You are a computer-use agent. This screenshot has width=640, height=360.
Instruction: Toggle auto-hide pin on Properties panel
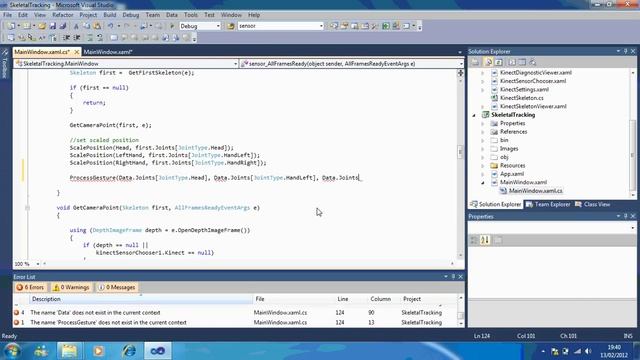tap(625, 216)
